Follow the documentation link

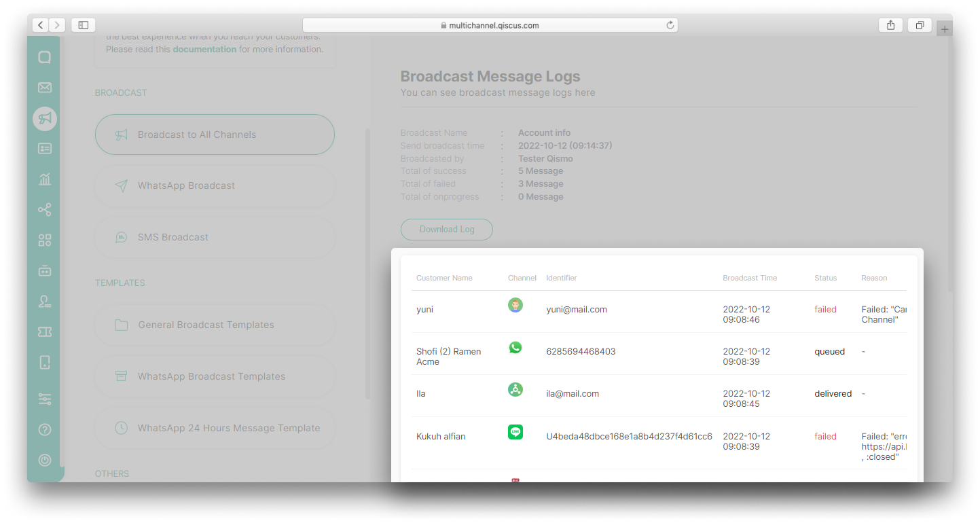coord(204,49)
